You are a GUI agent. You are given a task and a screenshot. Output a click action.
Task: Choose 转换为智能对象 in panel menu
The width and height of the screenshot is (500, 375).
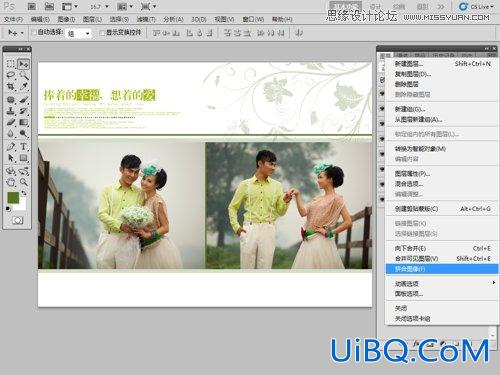pyautogui.click(x=442, y=149)
